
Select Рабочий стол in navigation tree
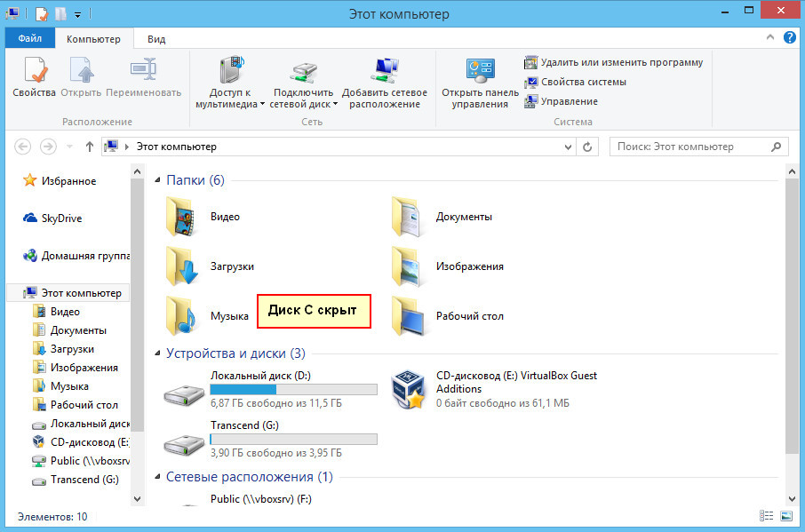click(x=75, y=405)
